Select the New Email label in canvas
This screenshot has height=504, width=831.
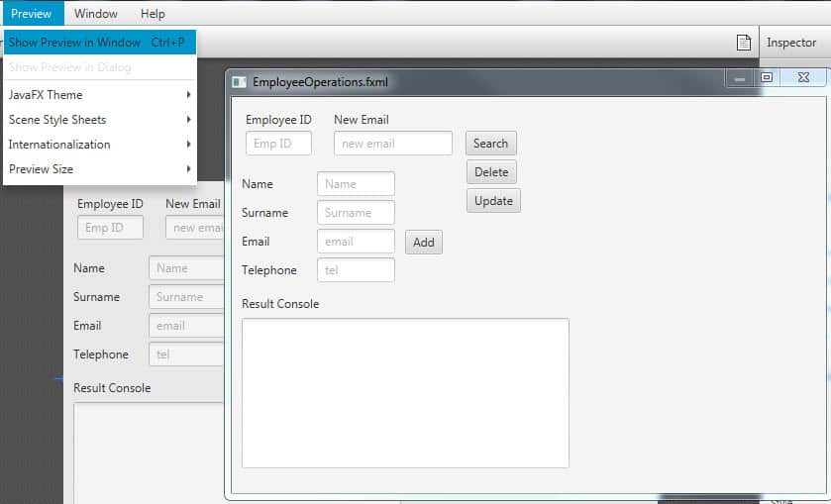(x=193, y=204)
